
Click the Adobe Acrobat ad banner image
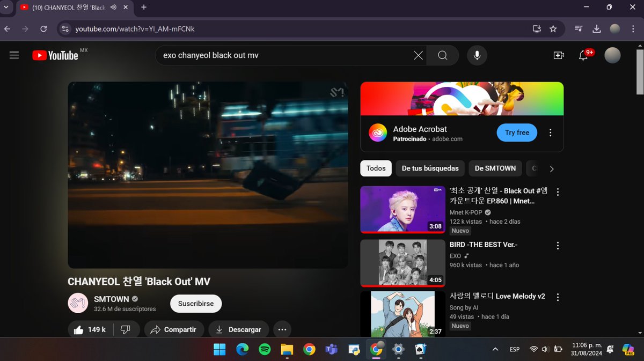click(462, 99)
